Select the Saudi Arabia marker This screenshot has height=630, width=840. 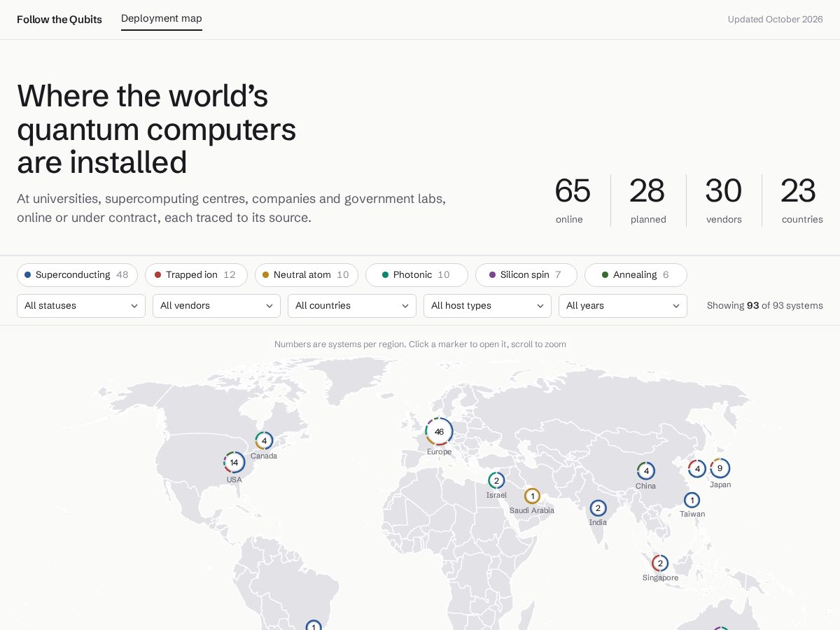click(x=532, y=496)
